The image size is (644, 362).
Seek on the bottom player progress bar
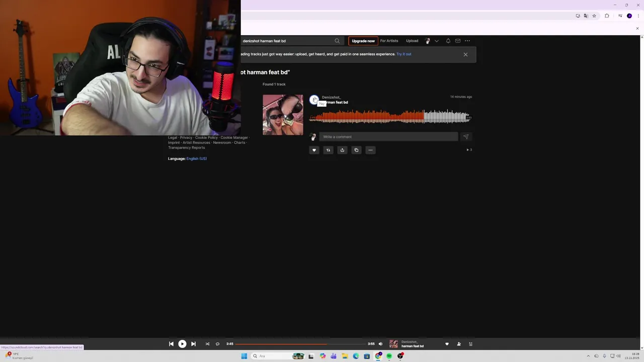[300, 344]
